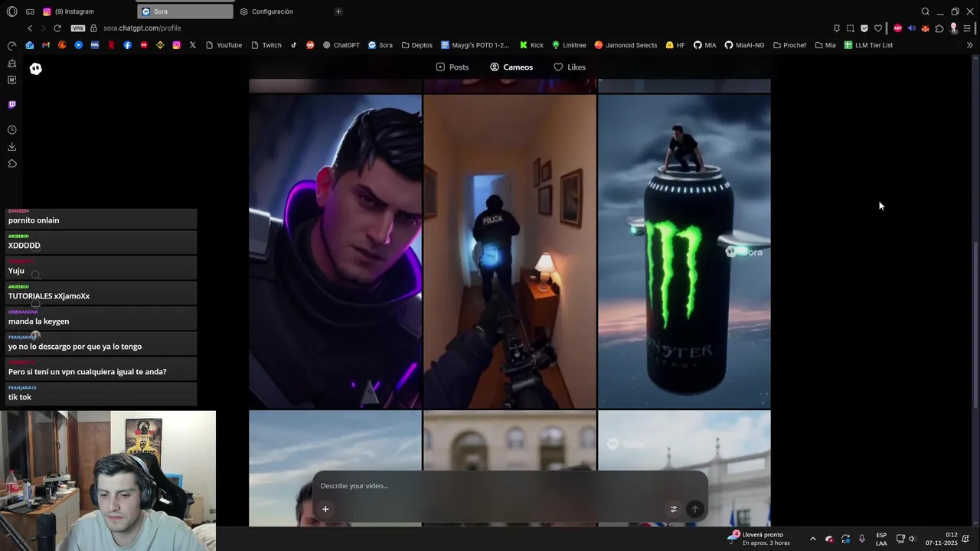Open Opera easy setup menu icon
The image size is (980, 551).
(x=968, y=28)
